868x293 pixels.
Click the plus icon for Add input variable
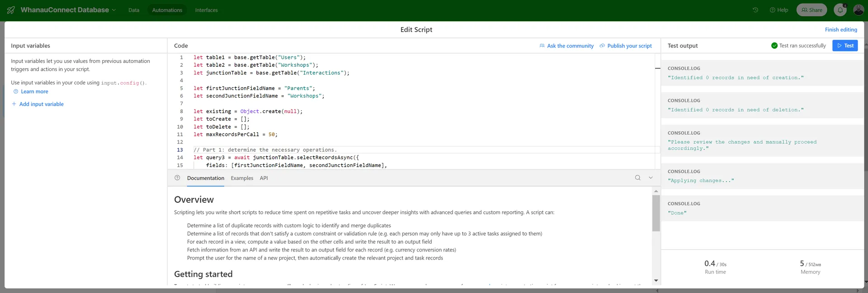point(14,104)
